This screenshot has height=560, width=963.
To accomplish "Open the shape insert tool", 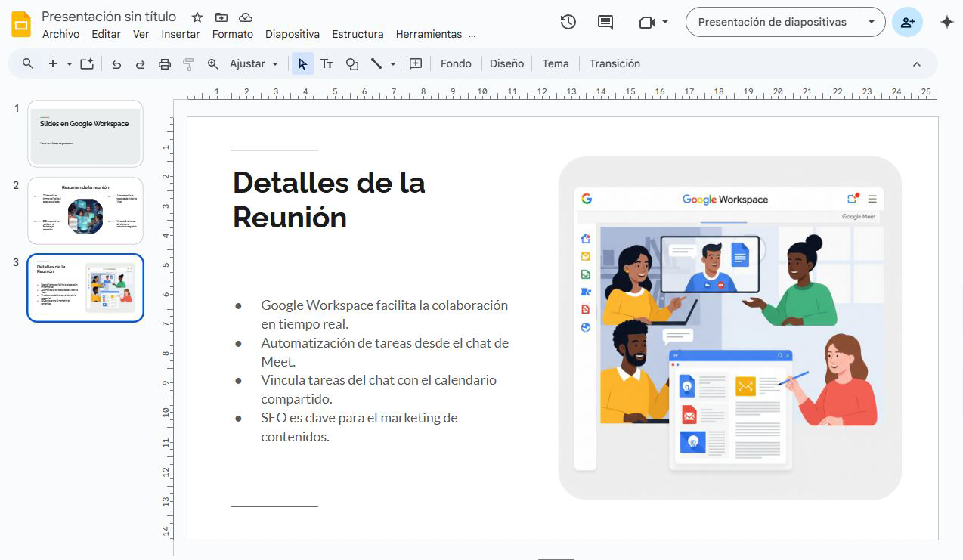I will (x=352, y=64).
